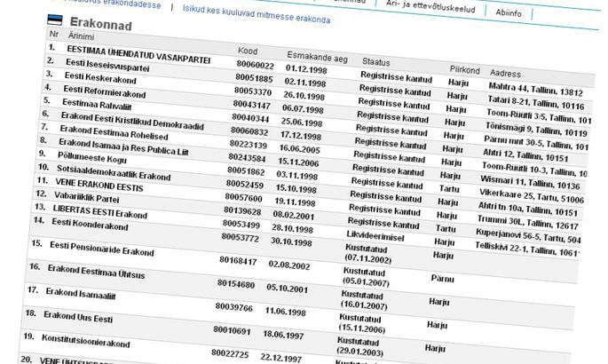Click address Kuperjanovi 56-5, Tartu

click(528, 236)
